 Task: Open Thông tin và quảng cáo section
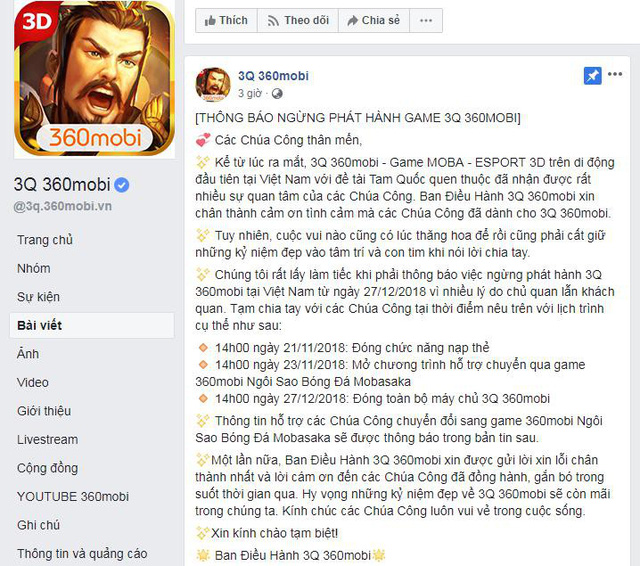click(x=82, y=554)
